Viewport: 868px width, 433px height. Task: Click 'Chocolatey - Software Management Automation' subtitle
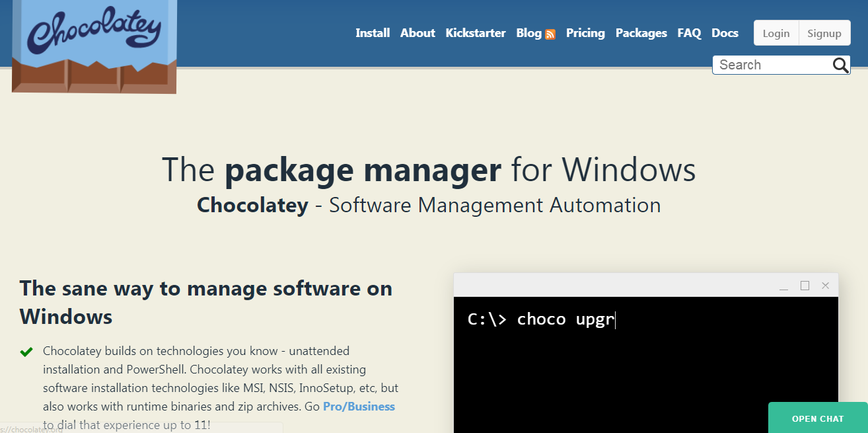pos(429,206)
